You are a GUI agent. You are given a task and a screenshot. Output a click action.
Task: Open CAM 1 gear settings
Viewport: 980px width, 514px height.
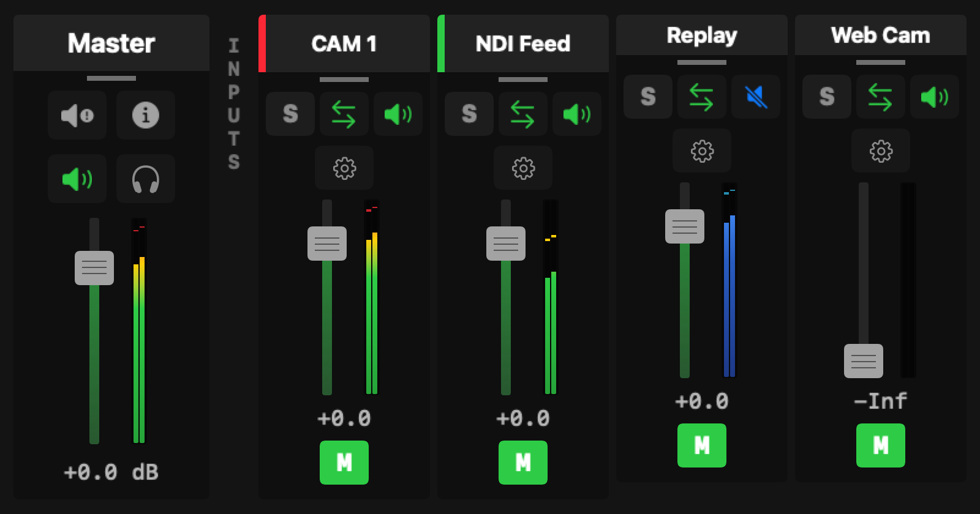[x=344, y=168]
